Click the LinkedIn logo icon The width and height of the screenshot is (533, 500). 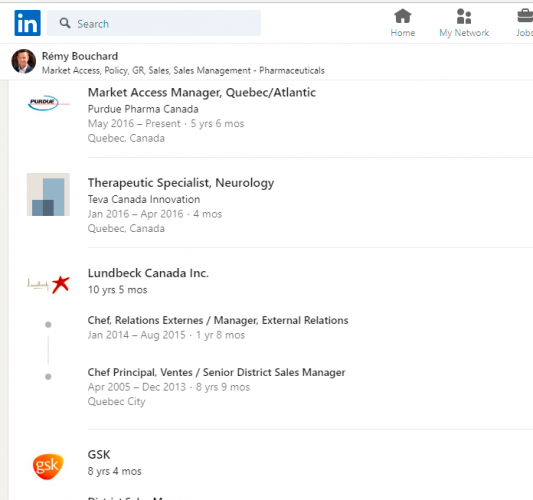click(x=28, y=23)
